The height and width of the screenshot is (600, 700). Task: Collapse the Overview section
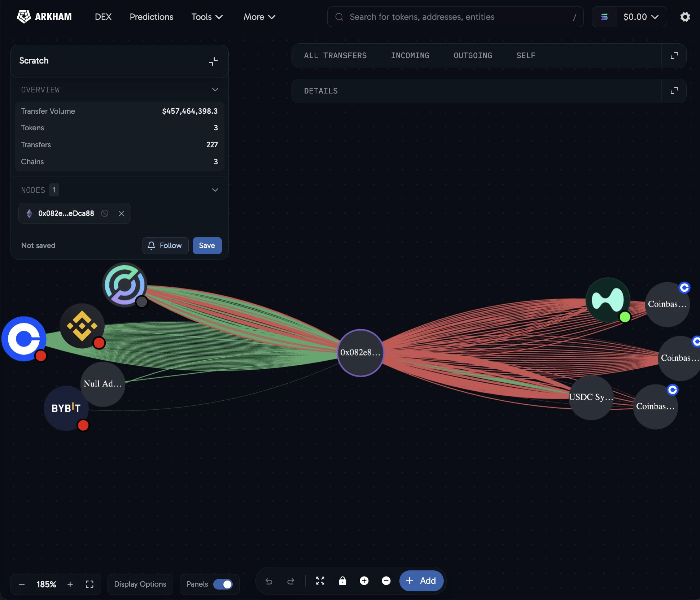pyautogui.click(x=215, y=90)
